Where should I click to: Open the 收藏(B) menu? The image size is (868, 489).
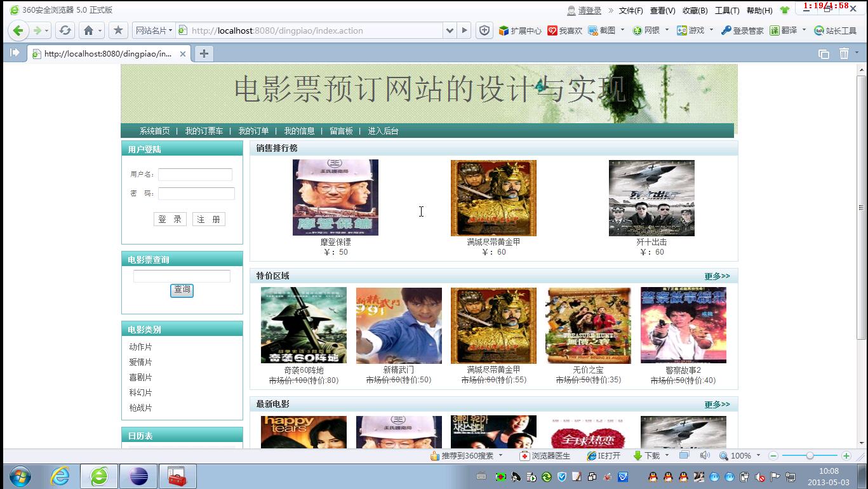(695, 11)
